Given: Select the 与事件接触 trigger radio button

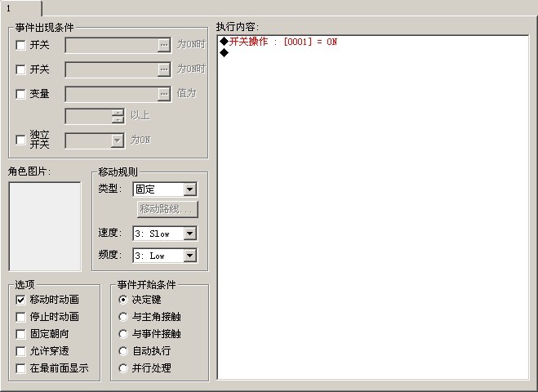Looking at the screenshot, I should [122, 334].
